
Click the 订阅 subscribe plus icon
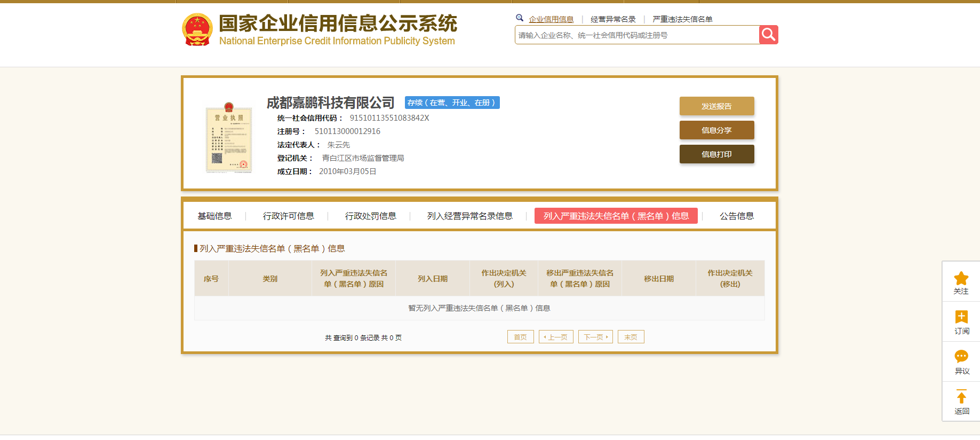pos(961,317)
